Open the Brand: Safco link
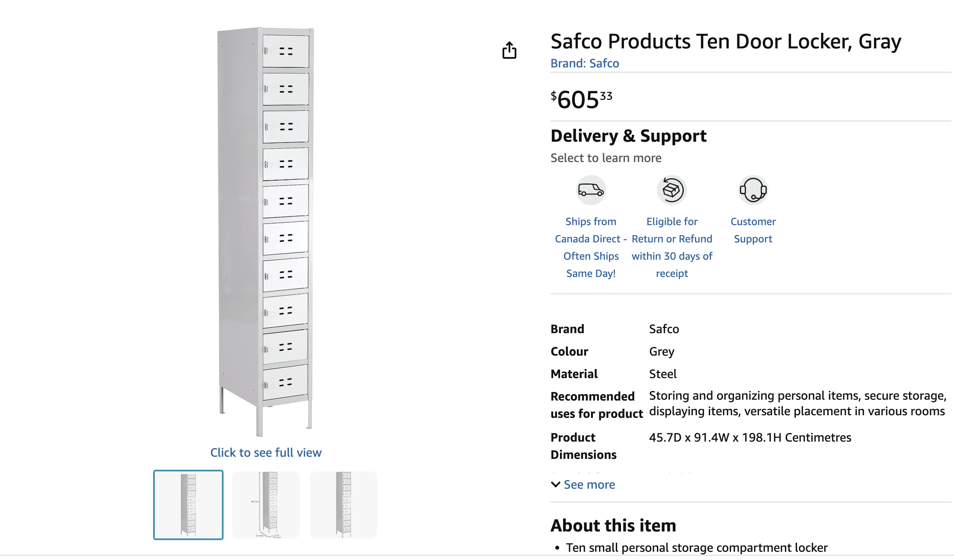This screenshot has height=560, width=954. click(x=585, y=63)
